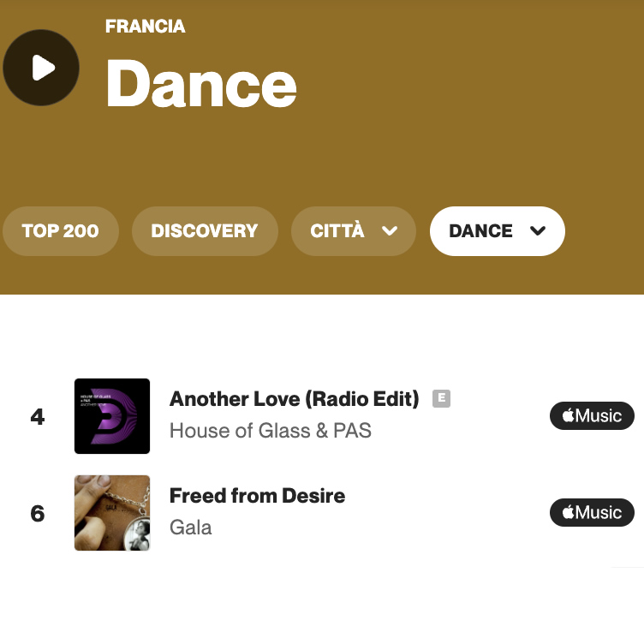Open the DANCE genre dropdown

click(x=498, y=231)
